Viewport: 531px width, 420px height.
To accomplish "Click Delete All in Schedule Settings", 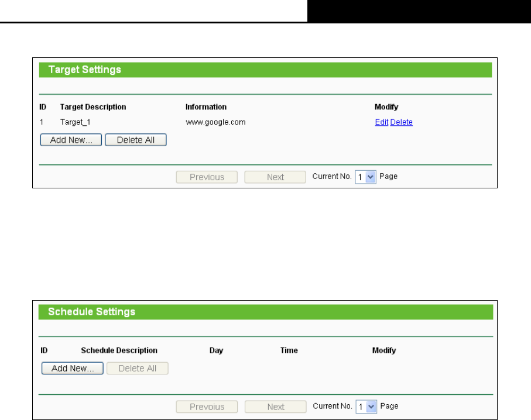I will 137,368.
